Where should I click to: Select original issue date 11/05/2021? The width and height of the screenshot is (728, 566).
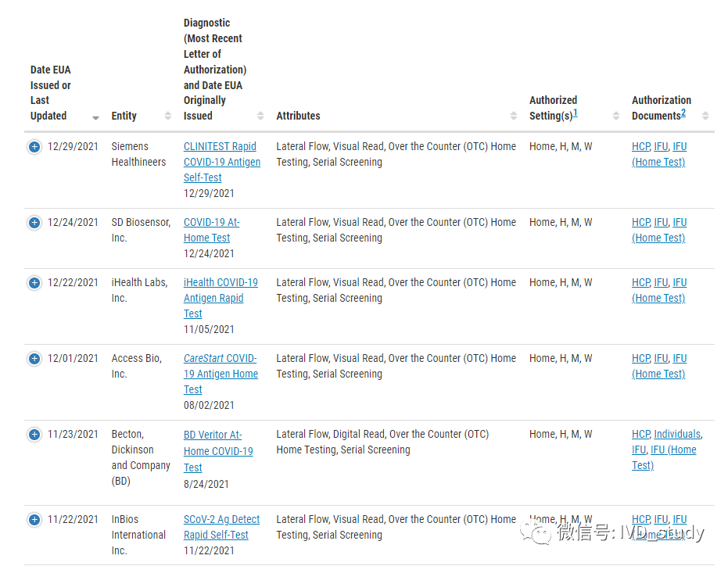[x=209, y=330]
